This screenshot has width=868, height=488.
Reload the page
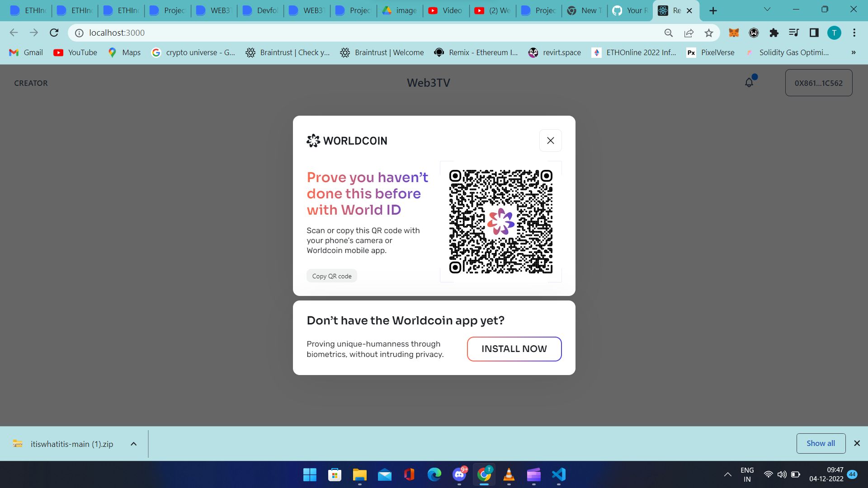pyautogui.click(x=54, y=33)
